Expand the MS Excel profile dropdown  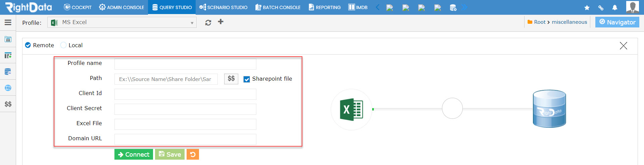pos(122,22)
